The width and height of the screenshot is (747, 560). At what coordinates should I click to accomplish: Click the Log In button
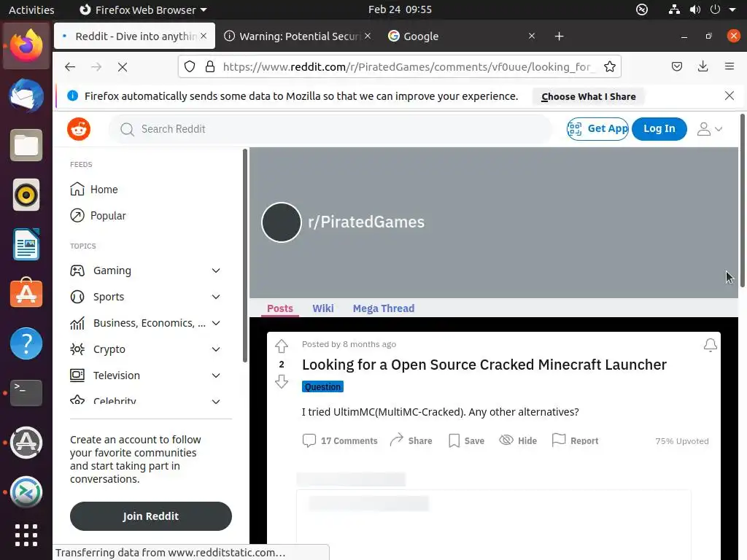click(659, 128)
